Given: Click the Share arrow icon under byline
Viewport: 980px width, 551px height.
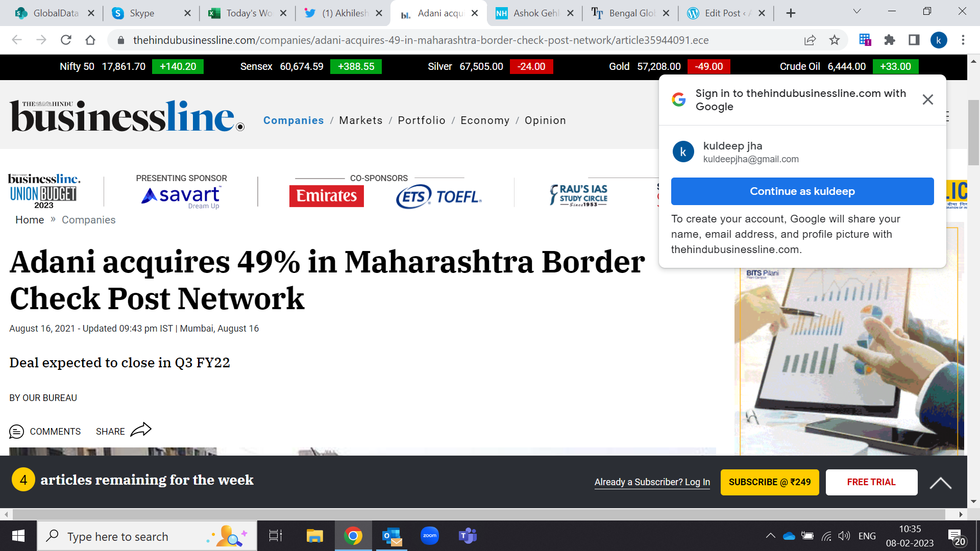Looking at the screenshot, I should (141, 430).
